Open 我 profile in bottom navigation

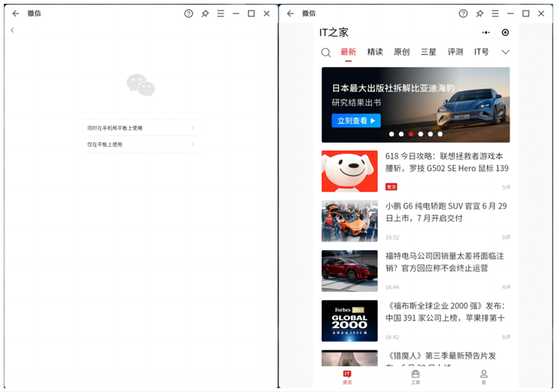pos(483,377)
